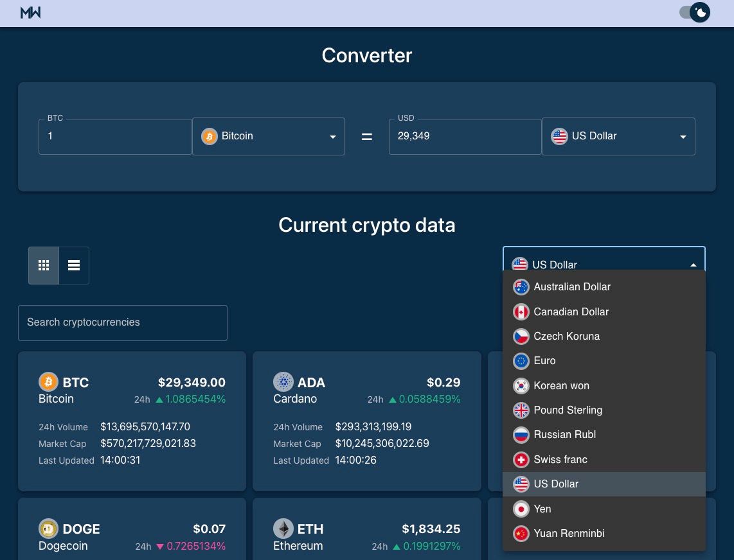
Task: Click the ADA Cardano coin icon
Action: pos(283,381)
